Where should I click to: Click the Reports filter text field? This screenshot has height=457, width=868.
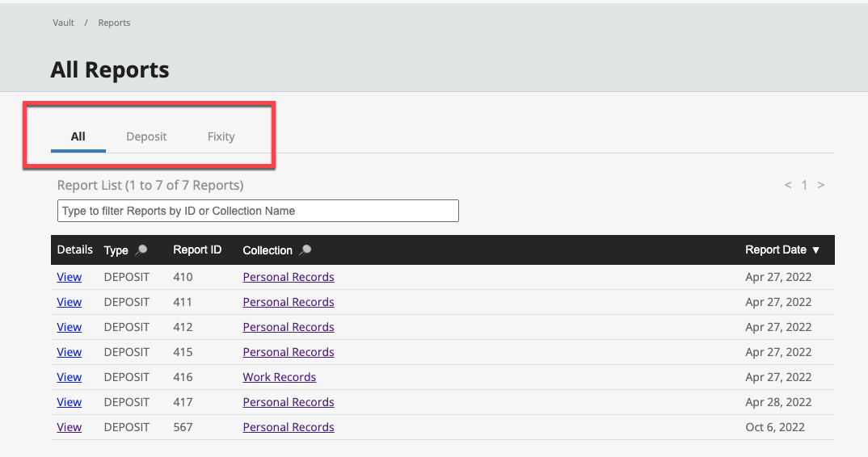tap(258, 211)
